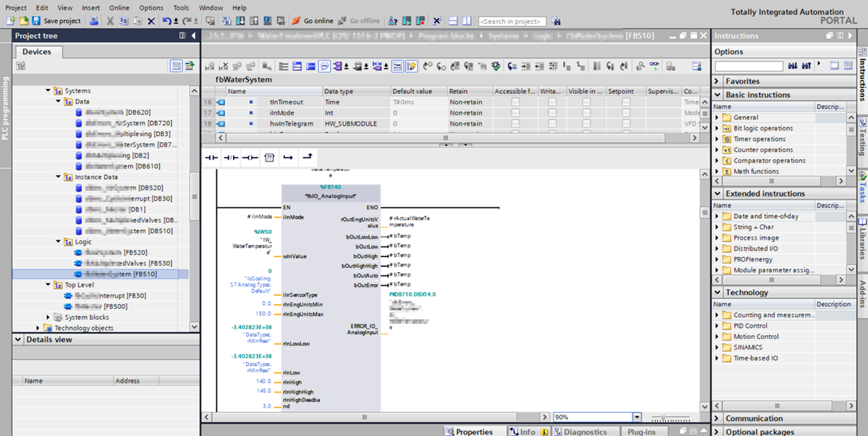Click the Delete X icon in main toolbar
The height and width of the screenshot is (436, 868).
(151, 21)
